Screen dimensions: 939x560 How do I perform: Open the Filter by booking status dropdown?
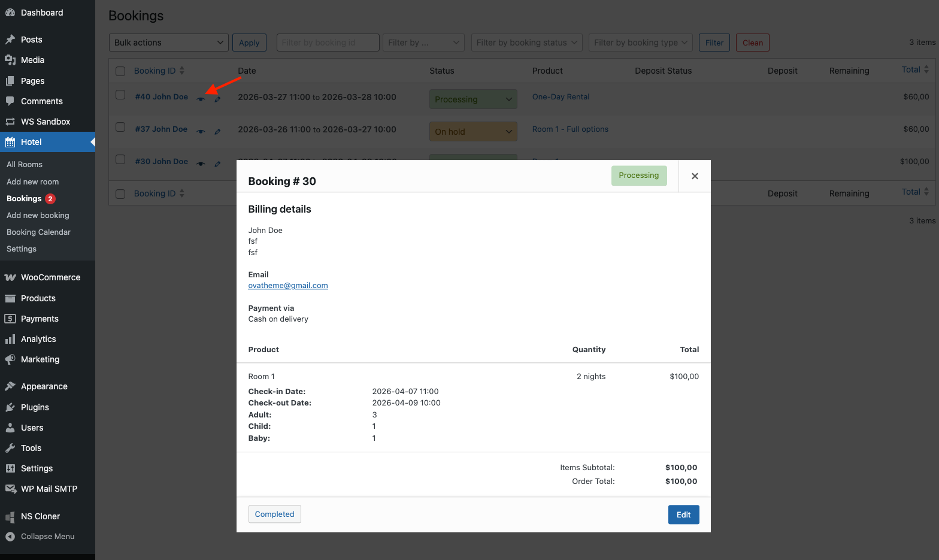[526, 43]
